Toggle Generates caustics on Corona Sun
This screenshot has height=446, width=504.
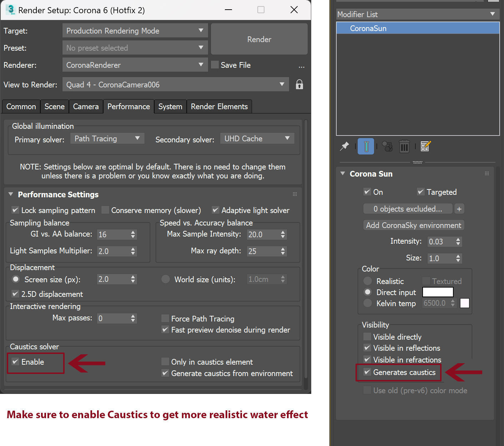point(367,372)
